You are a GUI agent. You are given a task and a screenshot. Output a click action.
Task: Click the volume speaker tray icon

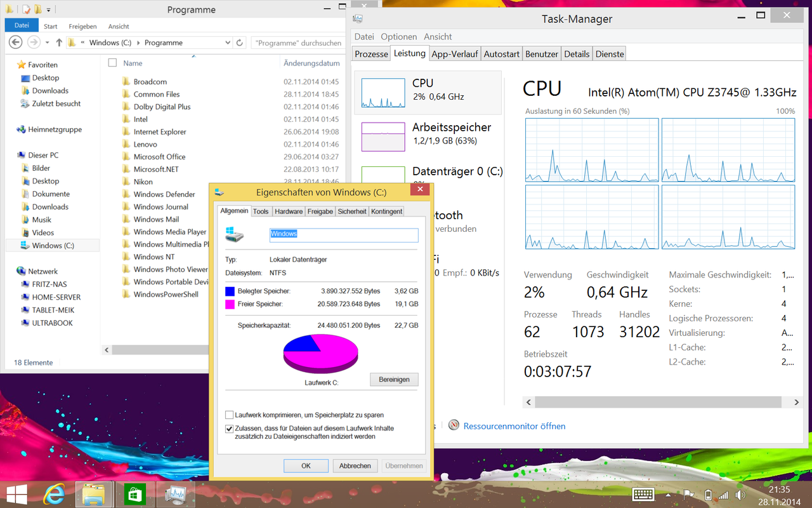coord(740,495)
